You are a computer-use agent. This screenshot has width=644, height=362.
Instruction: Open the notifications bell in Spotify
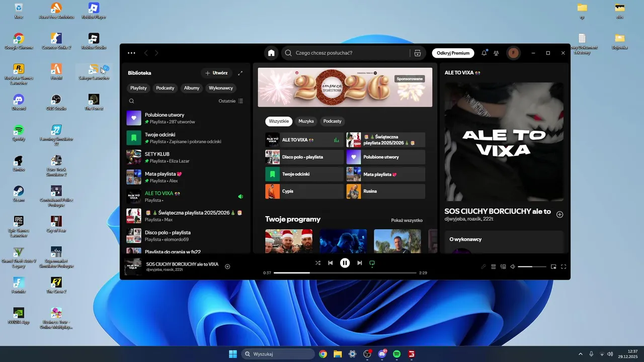pos(484,53)
